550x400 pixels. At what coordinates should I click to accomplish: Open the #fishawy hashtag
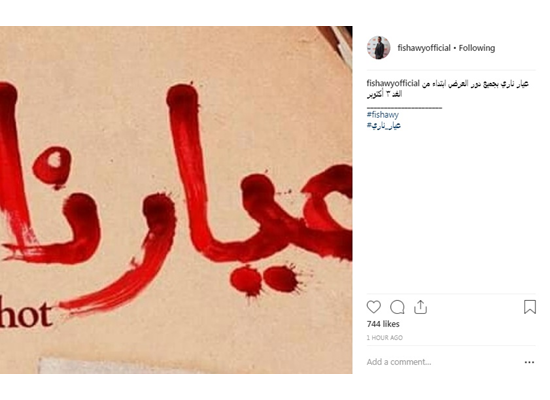(x=383, y=114)
